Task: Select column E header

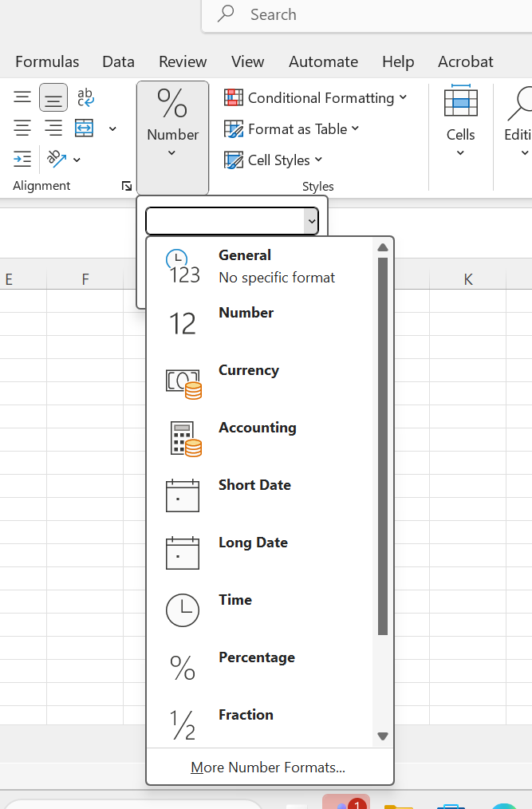Action: coord(22,279)
